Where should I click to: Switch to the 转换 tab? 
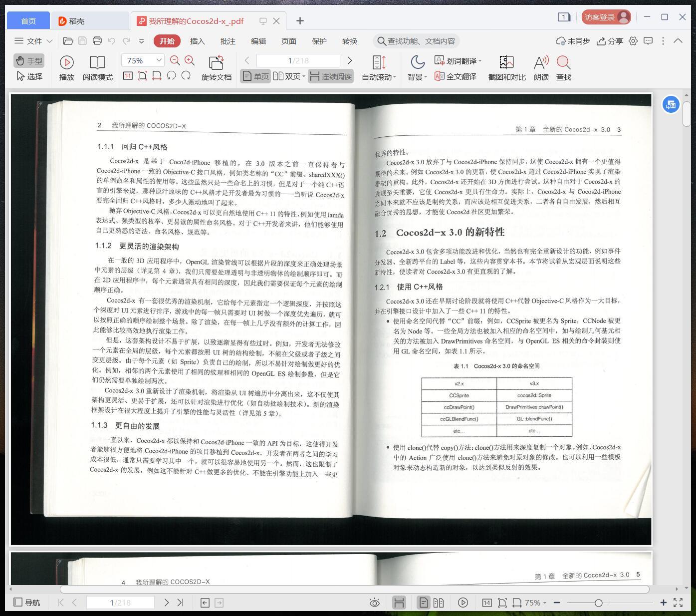pyautogui.click(x=349, y=41)
